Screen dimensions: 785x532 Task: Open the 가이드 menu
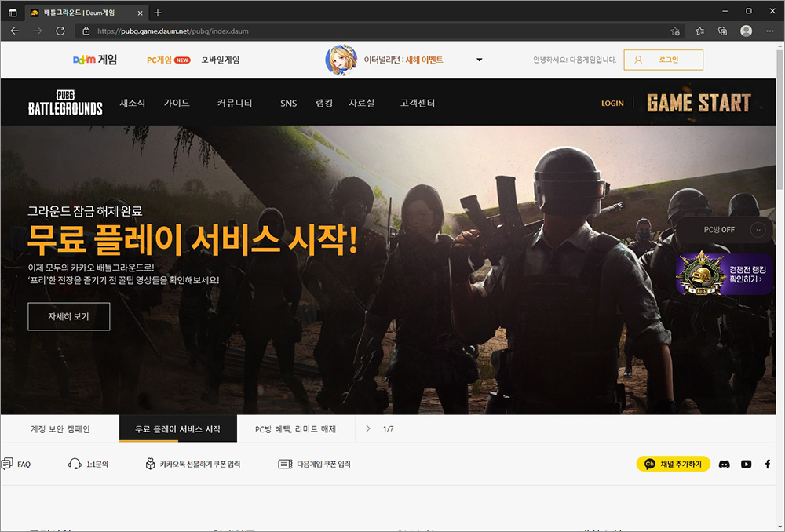click(x=176, y=103)
